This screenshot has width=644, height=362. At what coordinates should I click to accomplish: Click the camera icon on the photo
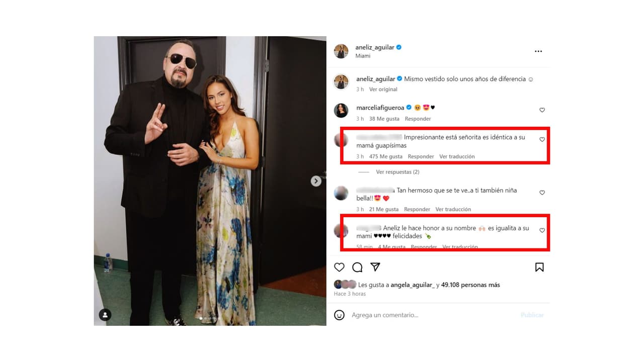tap(105, 315)
